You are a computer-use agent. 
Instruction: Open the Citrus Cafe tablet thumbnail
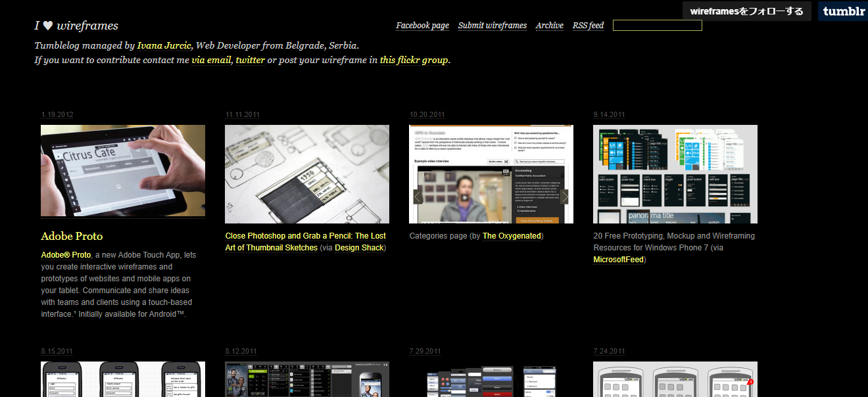(123, 171)
